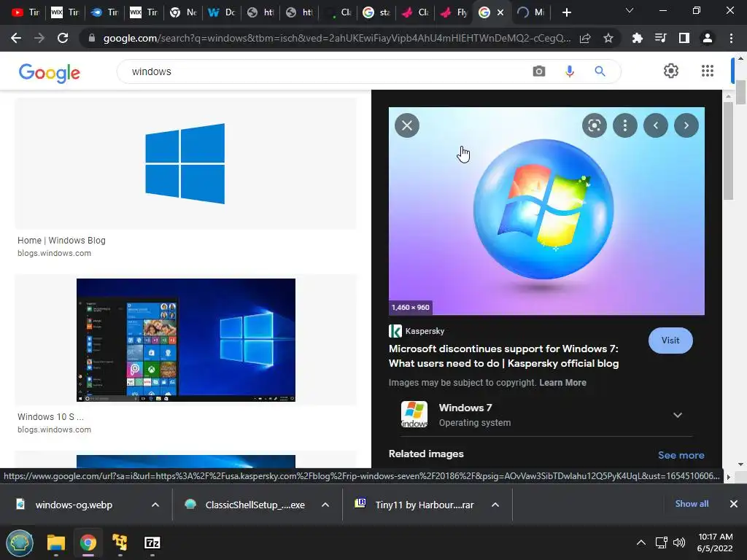Switch to the W-icon Dc tab
The width and height of the screenshot is (747, 560).
pos(222,12)
